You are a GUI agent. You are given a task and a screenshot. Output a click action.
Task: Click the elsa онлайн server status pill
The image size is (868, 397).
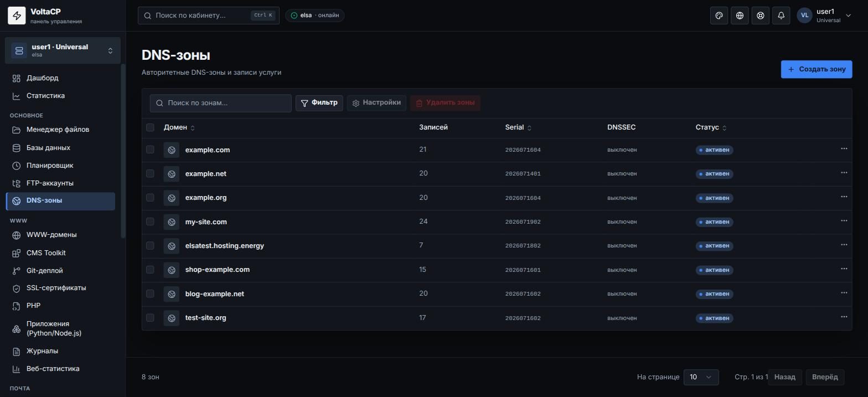pos(315,16)
